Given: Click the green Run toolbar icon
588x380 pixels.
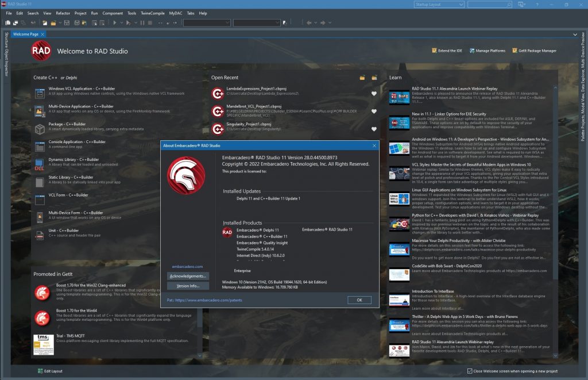Looking at the screenshot, I should [115, 23].
